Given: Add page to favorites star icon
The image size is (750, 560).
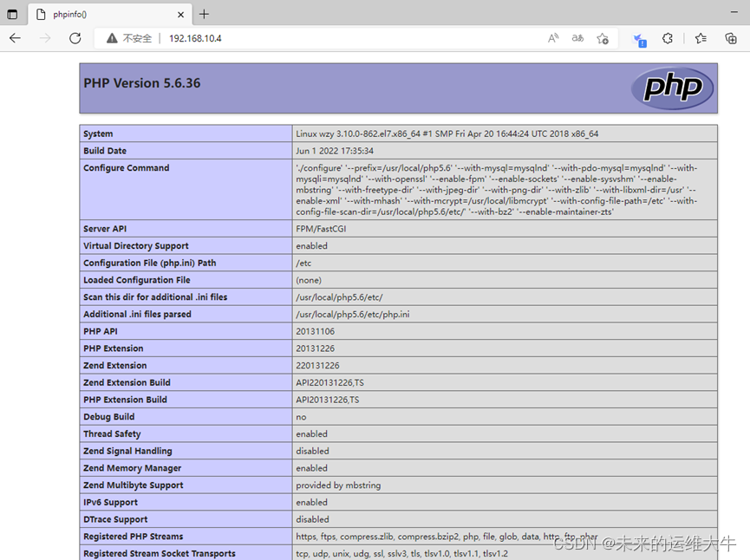Looking at the screenshot, I should [x=603, y=38].
